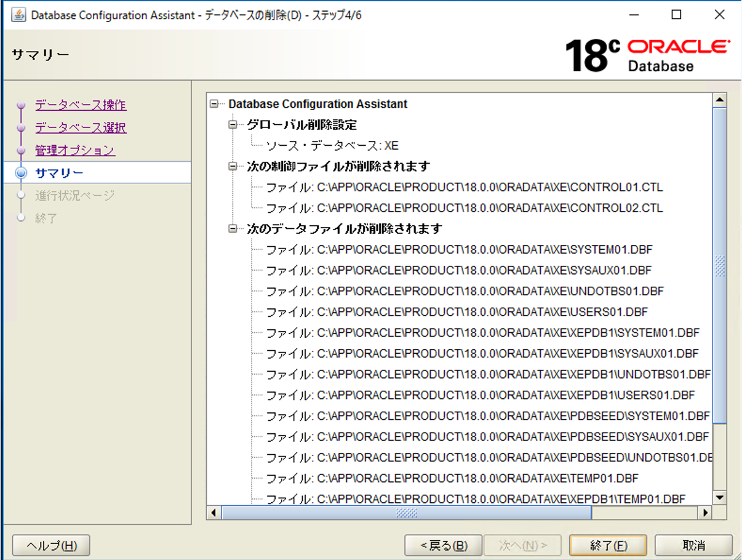Screen dimensions: 742x560
Task: Collapse the 次の制御ファイルが削除されます node
Action: pos(233,166)
